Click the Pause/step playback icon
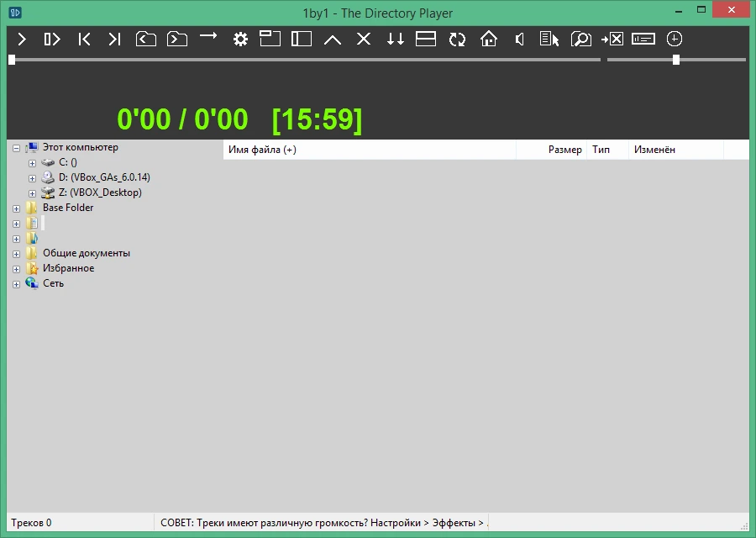This screenshot has height=538, width=756. tap(52, 39)
